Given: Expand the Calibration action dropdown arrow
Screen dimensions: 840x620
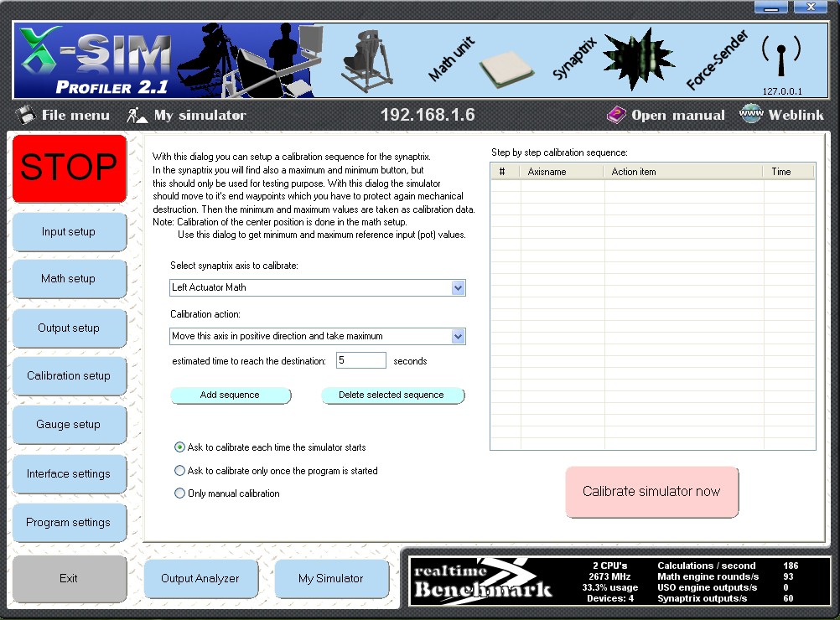Looking at the screenshot, I should pos(458,337).
